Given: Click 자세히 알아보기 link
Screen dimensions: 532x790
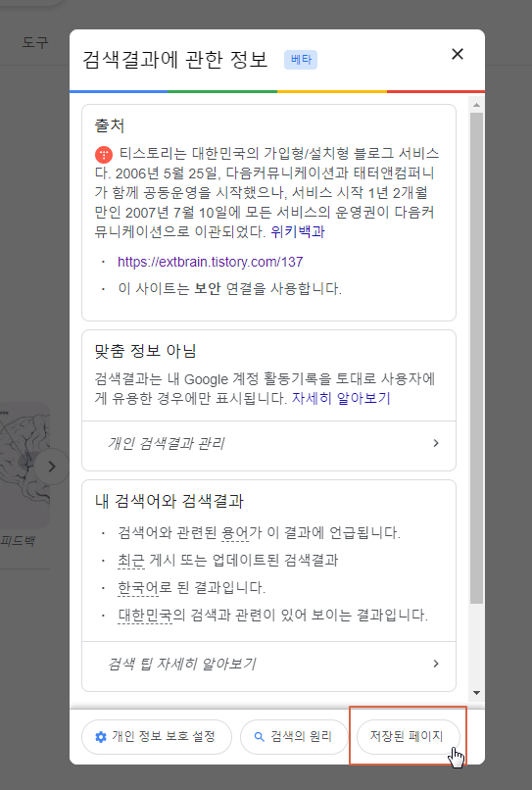Looking at the screenshot, I should (x=341, y=398).
